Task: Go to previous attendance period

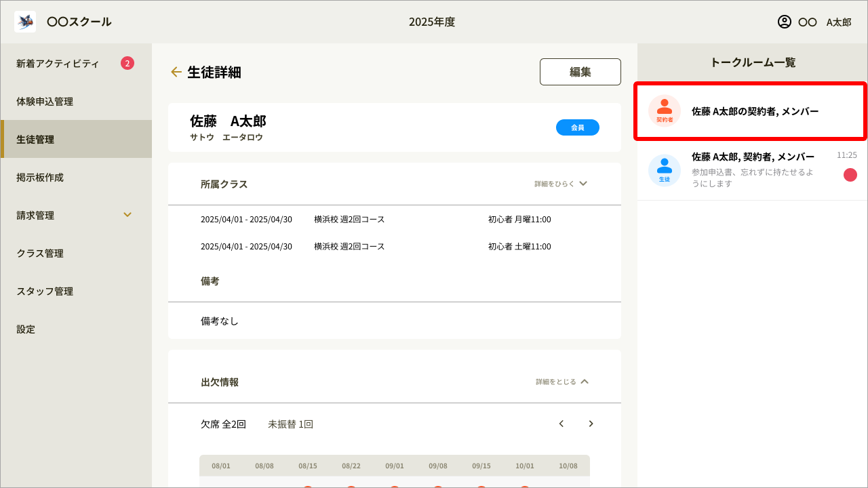Action: click(561, 424)
